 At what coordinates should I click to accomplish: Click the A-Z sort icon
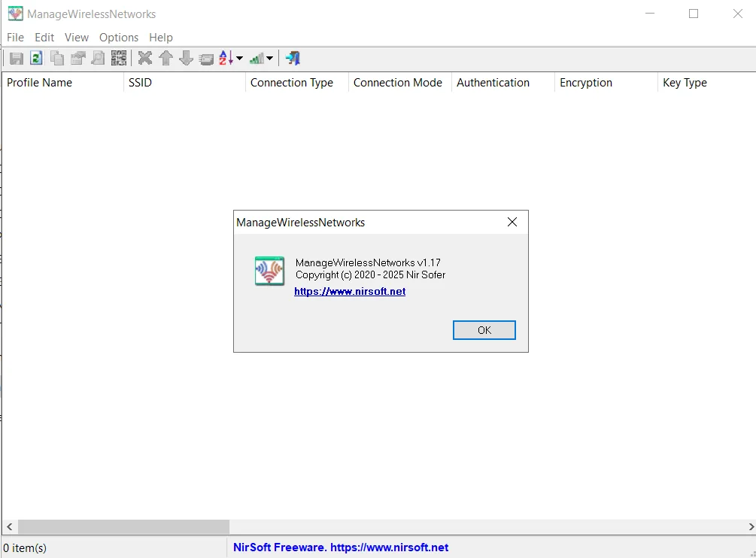click(226, 59)
